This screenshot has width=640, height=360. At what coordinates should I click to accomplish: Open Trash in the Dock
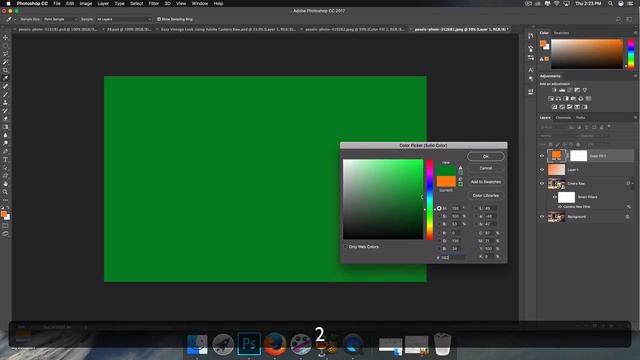(442, 344)
